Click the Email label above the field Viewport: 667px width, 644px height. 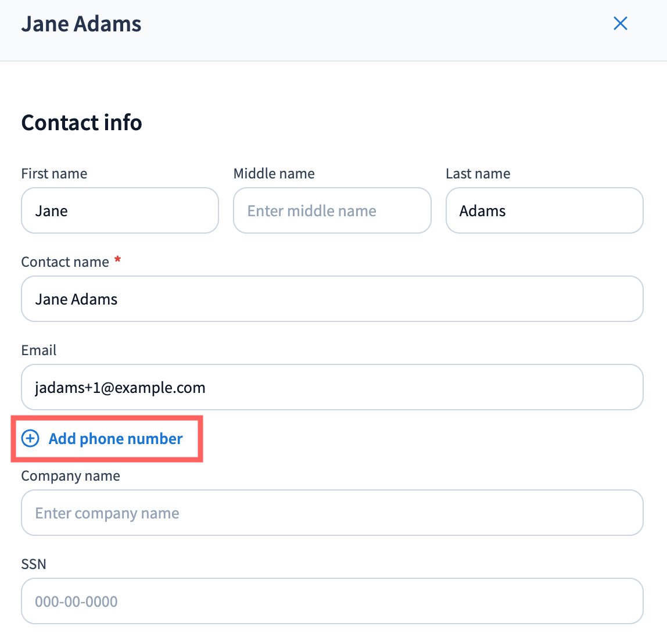click(x=39, y=350)
